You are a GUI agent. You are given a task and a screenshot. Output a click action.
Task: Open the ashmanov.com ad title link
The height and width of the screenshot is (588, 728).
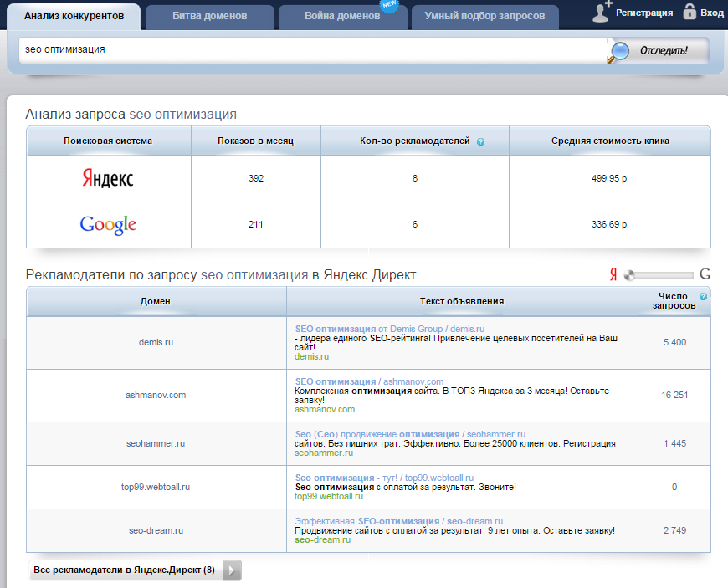point(370,382)
